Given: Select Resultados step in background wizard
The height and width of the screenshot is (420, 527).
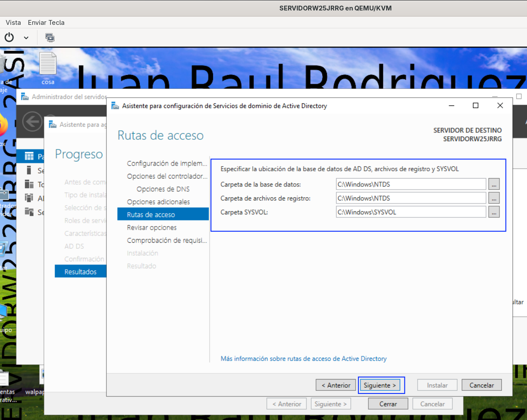Looking at the screenshot, I should [x=81, y=271].
